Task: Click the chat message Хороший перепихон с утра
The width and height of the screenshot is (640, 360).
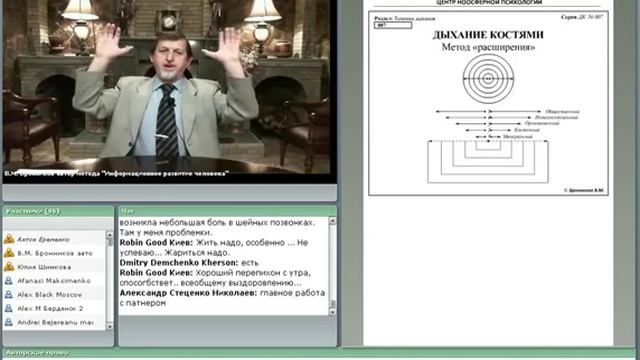Action: (215, 278)
